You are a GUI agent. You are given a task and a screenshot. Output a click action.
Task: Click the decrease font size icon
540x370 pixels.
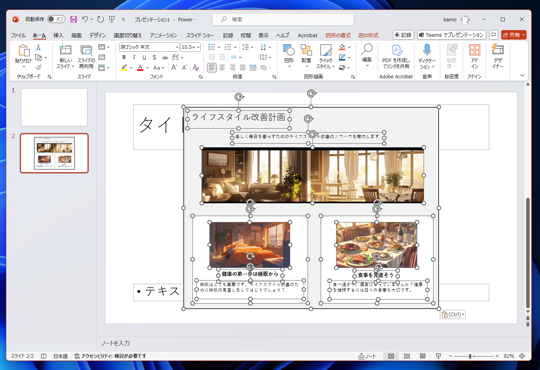tap(185, 68)
